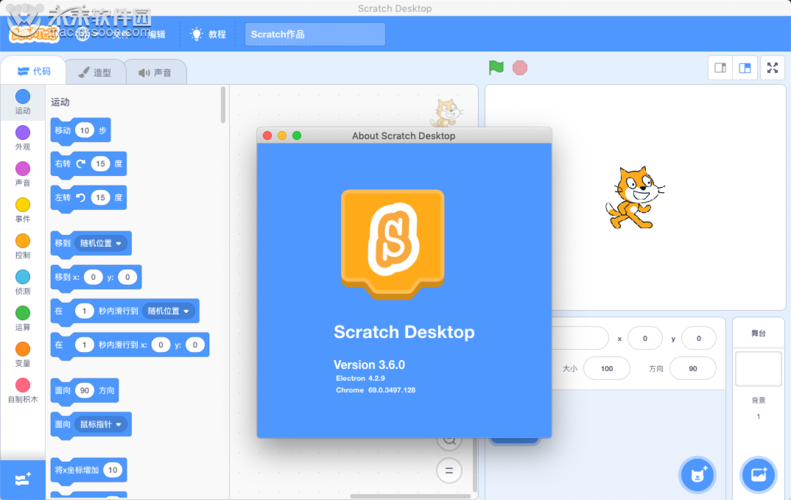The width and height of the screenshot is (791, 500).
Task: Switch to small stage layout
Action: click(x=720, y=68)
